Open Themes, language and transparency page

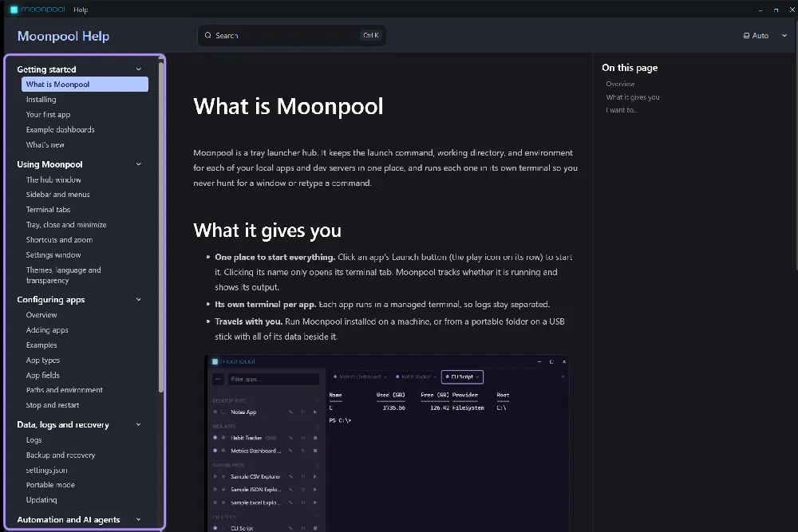point(64,275)
